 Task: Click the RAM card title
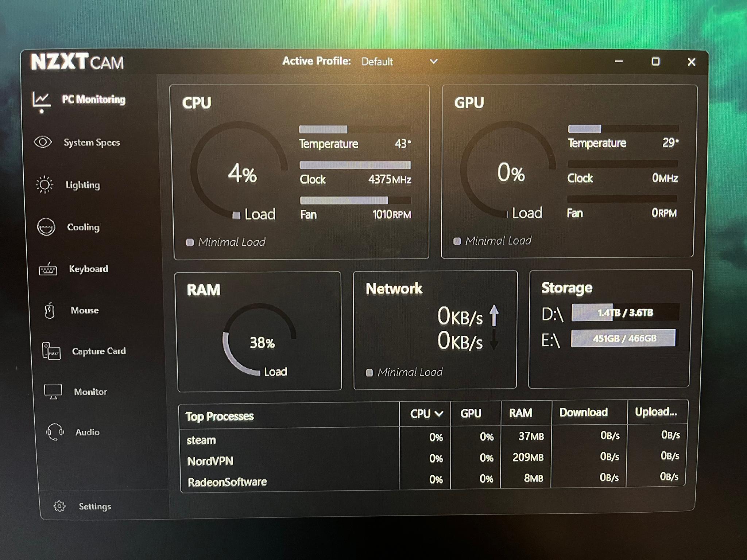click(x=204, y=290)
